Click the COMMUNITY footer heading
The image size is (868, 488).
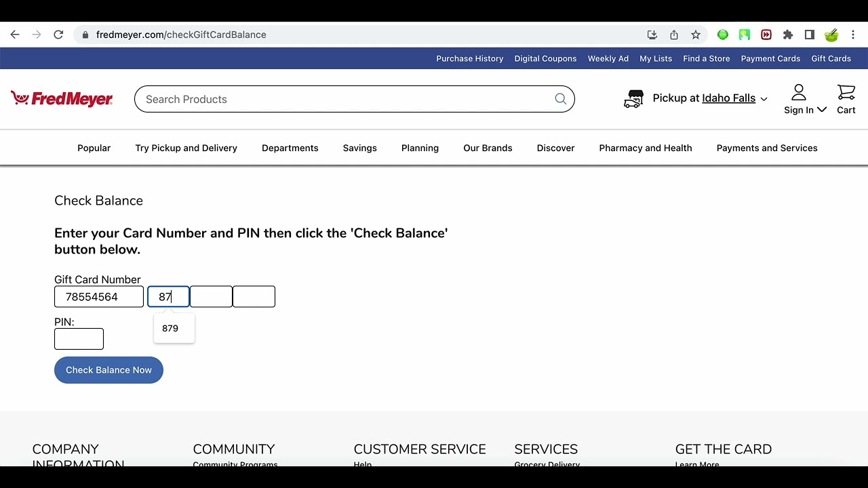point(234,449)
